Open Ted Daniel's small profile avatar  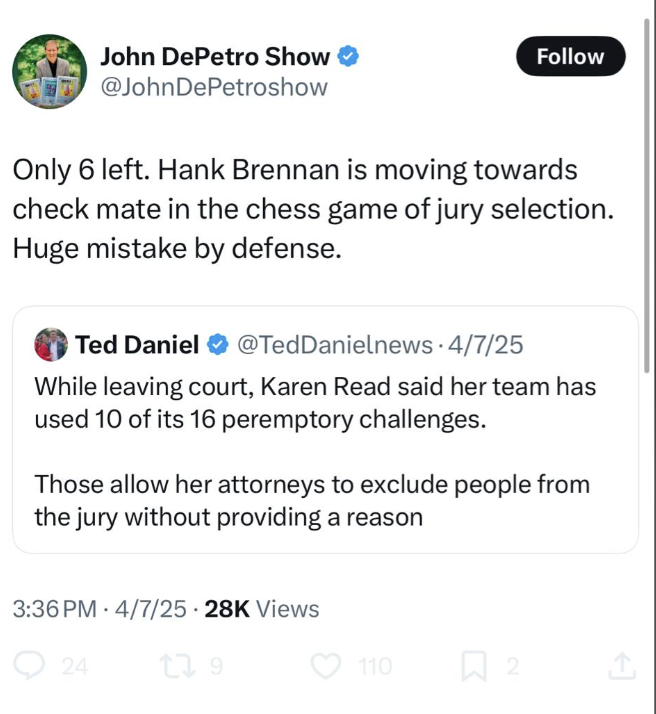pos(51,346)
